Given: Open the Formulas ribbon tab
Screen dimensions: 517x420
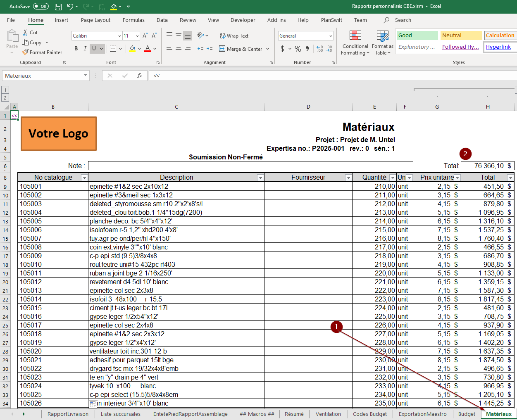Looking at the screenshot, I should [133, 20].
